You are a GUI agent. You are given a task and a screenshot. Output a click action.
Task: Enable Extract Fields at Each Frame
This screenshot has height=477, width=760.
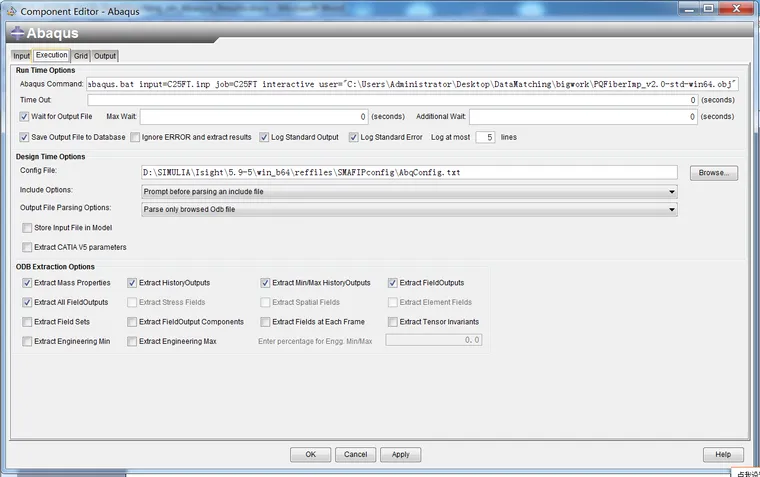click(265, 322)
